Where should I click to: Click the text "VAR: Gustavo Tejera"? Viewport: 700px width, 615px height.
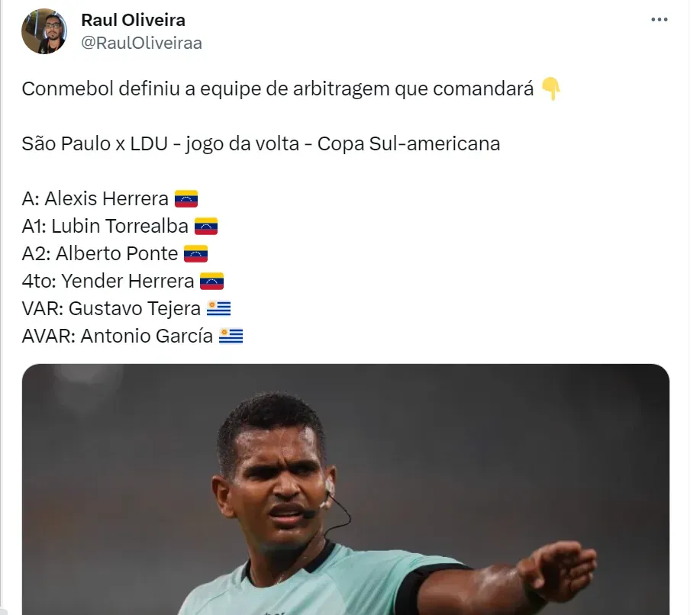(x=111, y=309)
